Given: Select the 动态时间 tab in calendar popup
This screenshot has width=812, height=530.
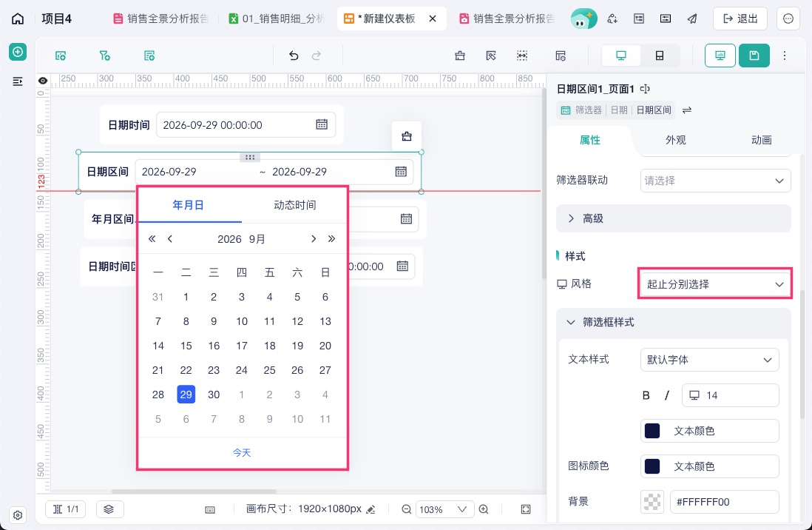Looking at the screenshot, I should tap(294, 205).
